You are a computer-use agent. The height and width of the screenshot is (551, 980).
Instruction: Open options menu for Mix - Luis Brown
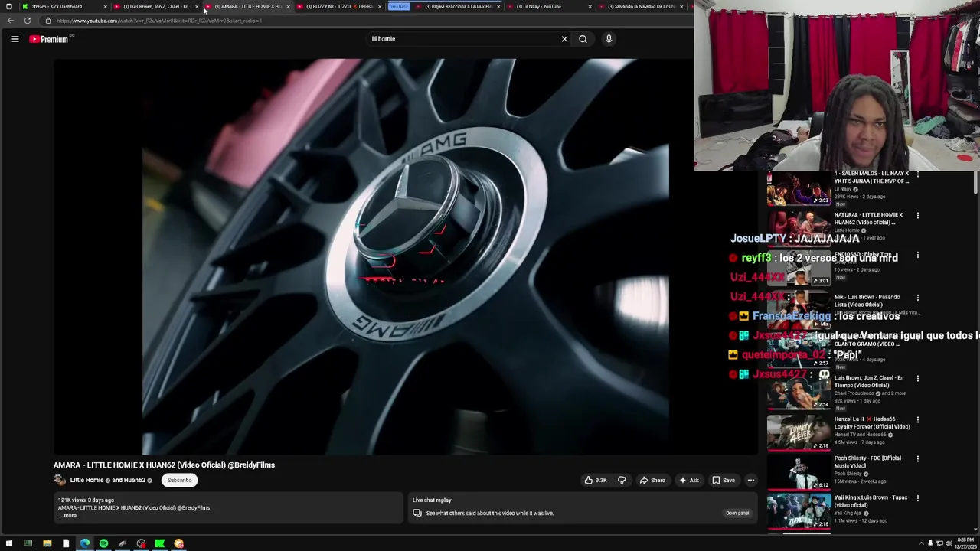click(917, 298)
